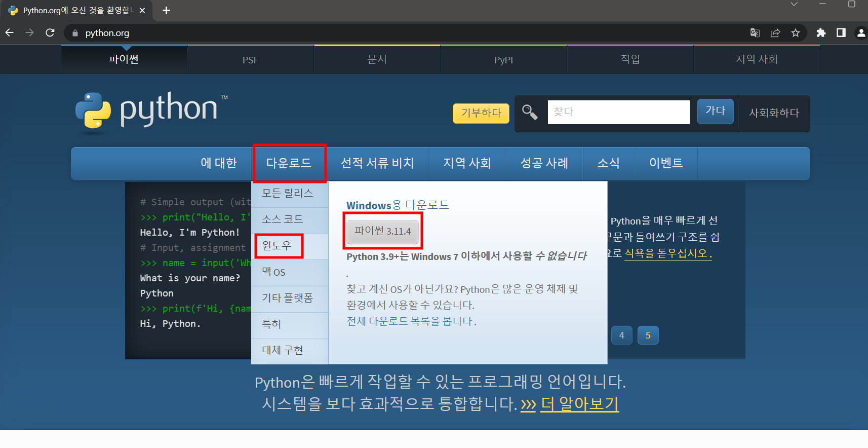This screenshot has height=448, width=868.
Task: Go to slide 4 in carousel
Action: [621, 335]
